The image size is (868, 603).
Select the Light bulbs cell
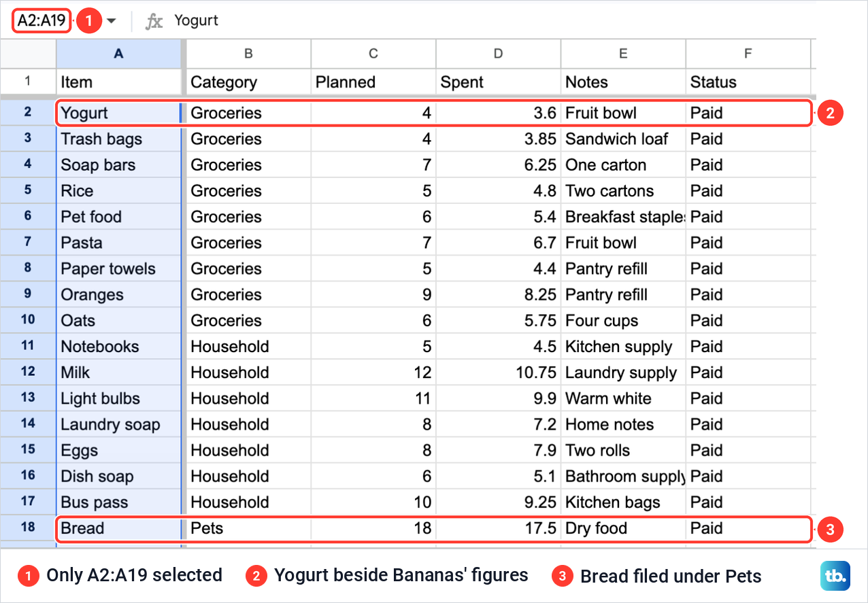(119, 398)
